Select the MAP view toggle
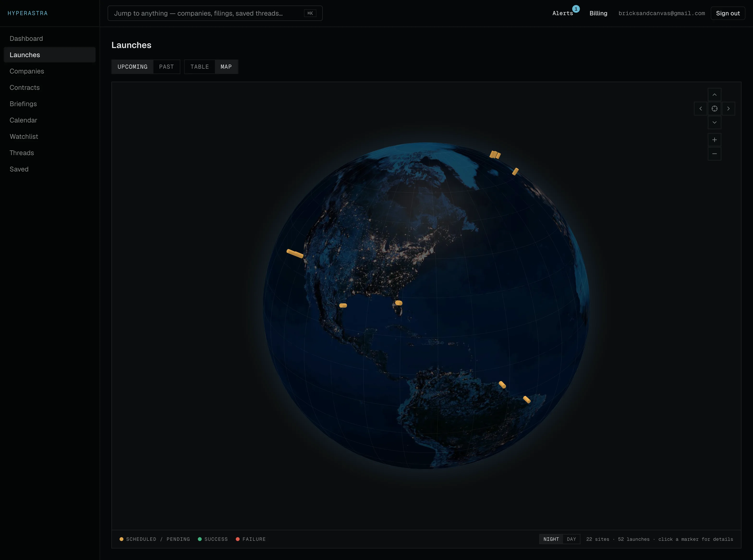 pos(226,67)
